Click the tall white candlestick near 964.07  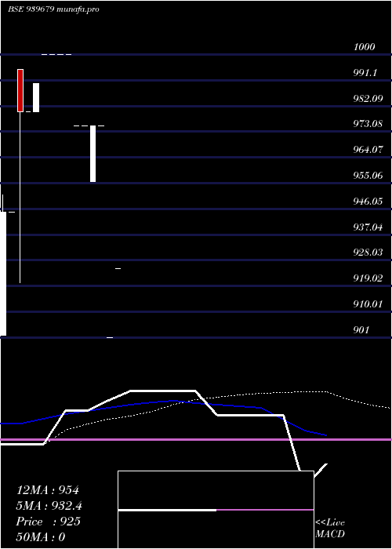click(93, 154)
